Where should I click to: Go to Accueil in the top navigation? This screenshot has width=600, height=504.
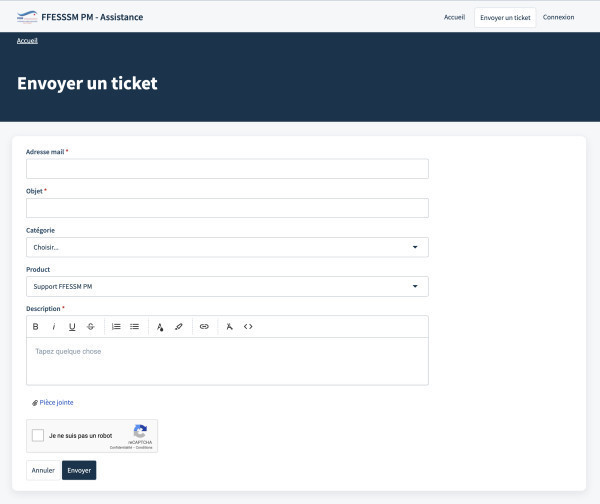point(455,17)
